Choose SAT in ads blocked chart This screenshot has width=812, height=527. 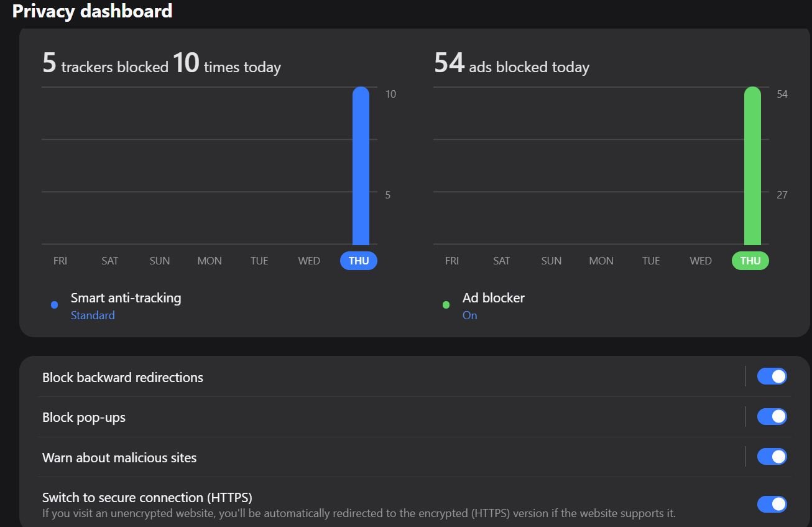[502, 261]
